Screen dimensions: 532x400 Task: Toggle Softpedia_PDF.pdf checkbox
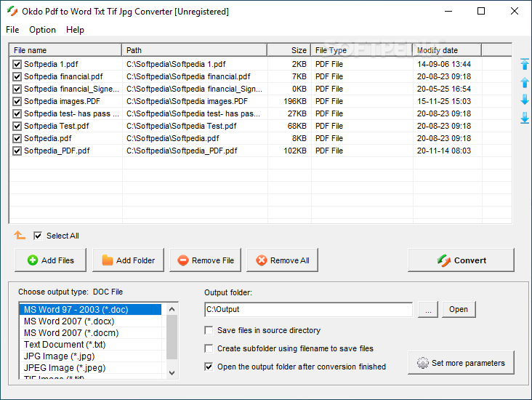17,151
